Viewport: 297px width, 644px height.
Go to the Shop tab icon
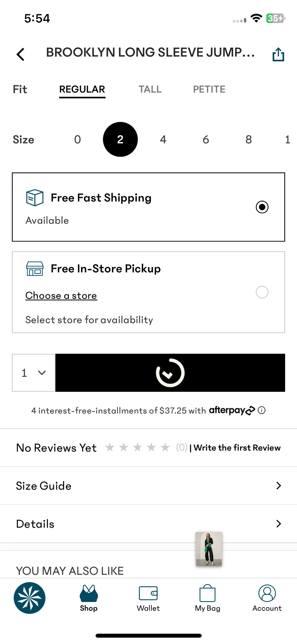[x=89, y=594]
